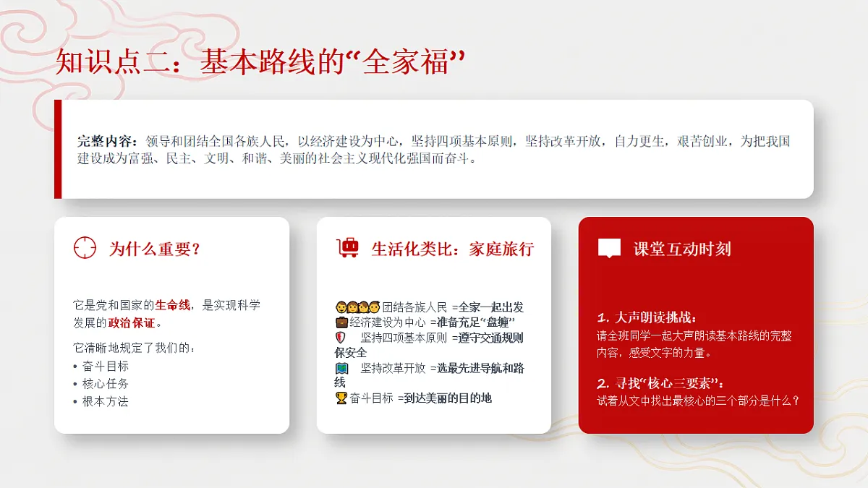Screen dimensions: 868x488
Task: Click the text =准备充足“盘缠”
Action: coord(472,322)
